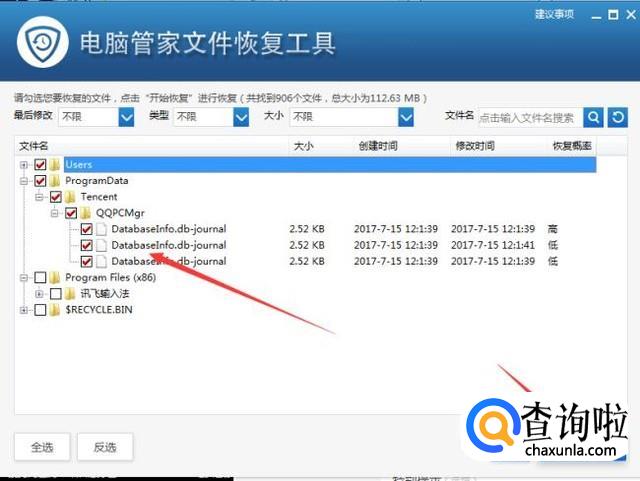Open the 大小 filter dropdown

pyautogui.click(x=406, y=117)
